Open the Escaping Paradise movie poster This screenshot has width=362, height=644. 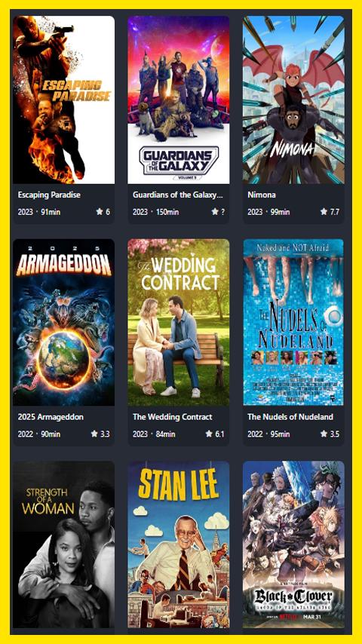(63, 100)
